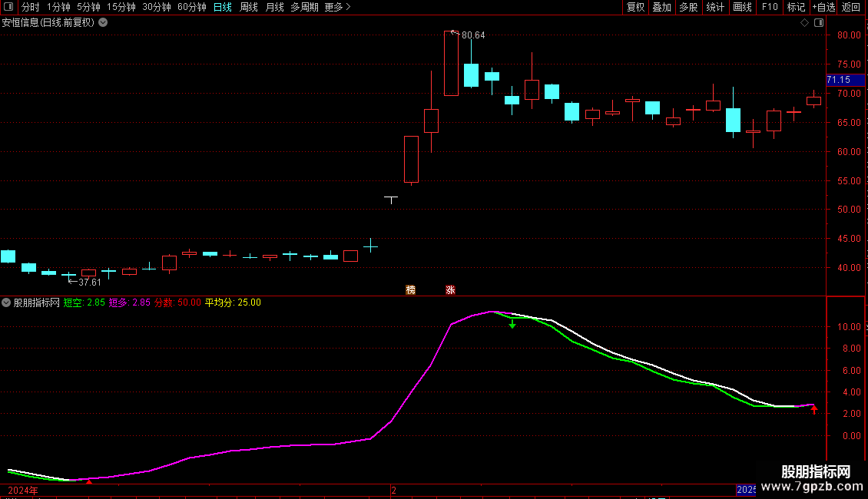Image resolution: width=868 pixels, height=499 pixels.
Task: Click the 标记 mark button
Action: [796, 7]
